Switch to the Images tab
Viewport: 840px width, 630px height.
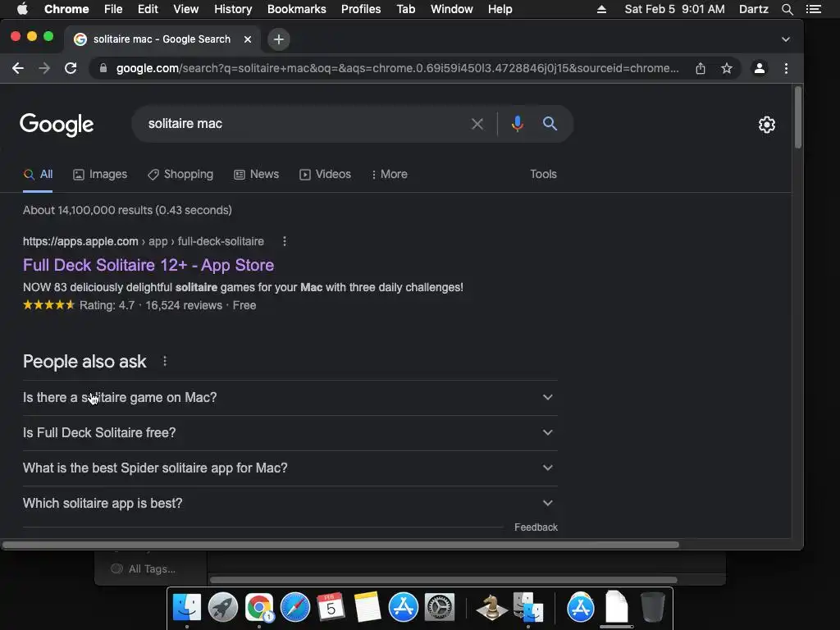[x=100, y=174]
